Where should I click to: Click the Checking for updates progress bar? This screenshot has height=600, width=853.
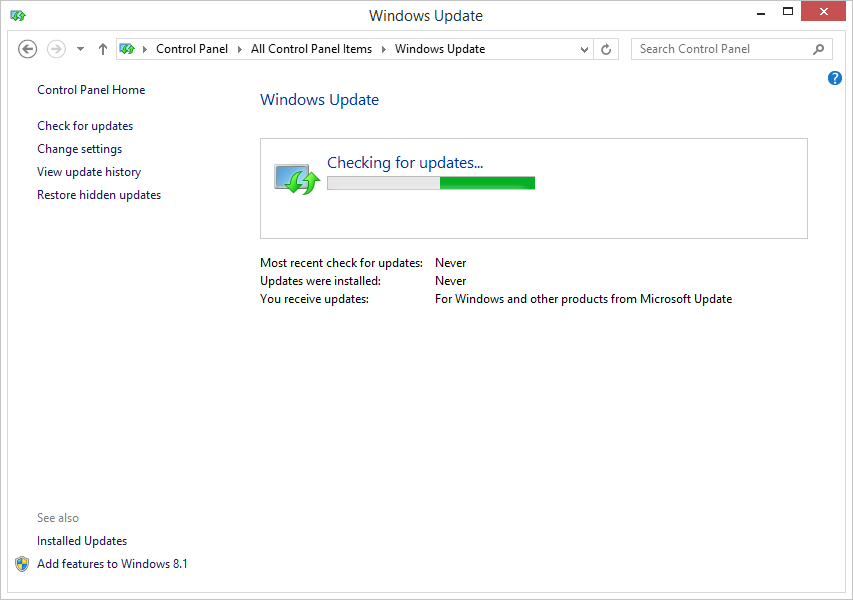click(x=431, y=183)
